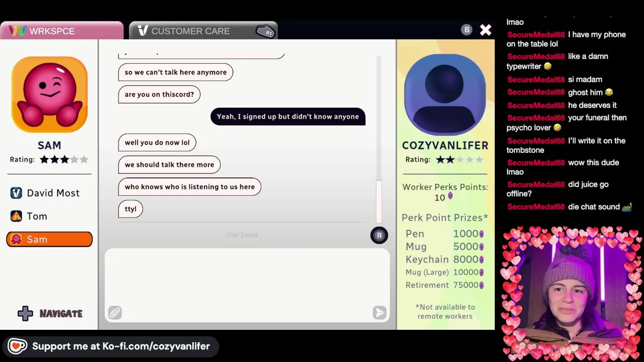Viewport: 644px width, 362px height.
Task: Click message 'we should talk there more'
Action: click(x=169, y=165)
